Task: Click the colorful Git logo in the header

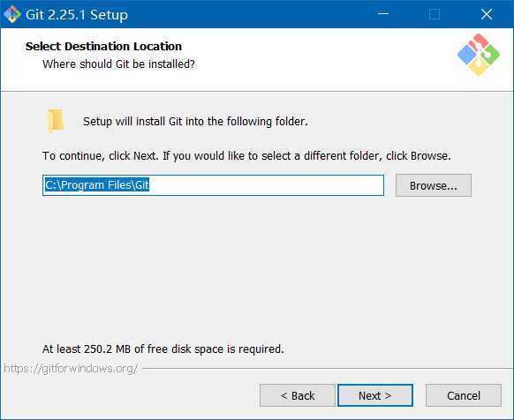Action: point(479,55)
